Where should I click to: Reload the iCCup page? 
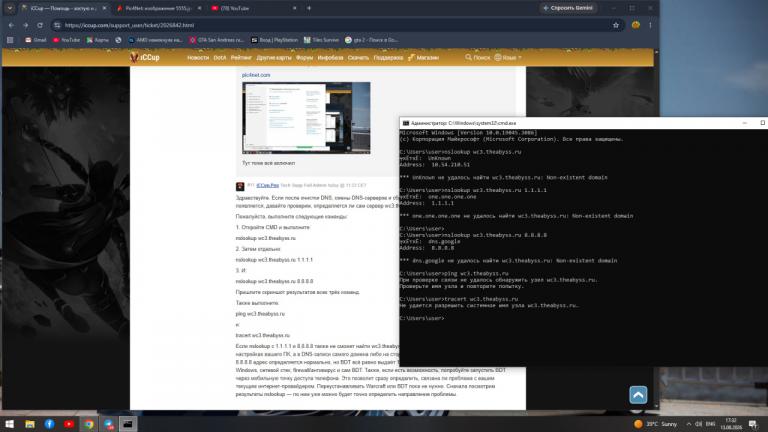coord(40,25)
